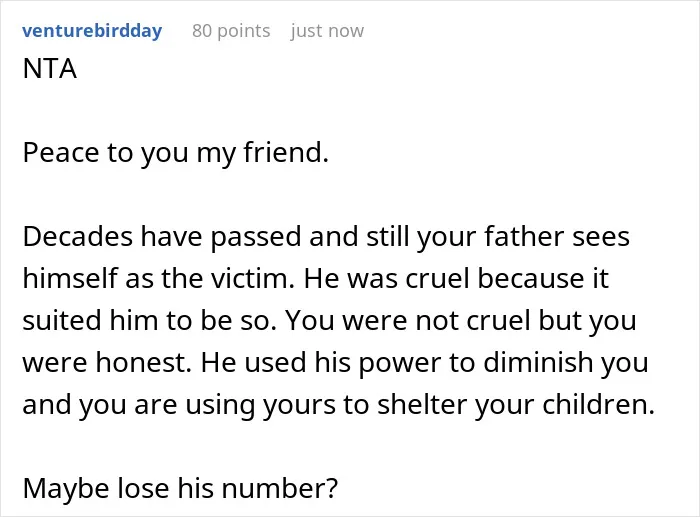Click the 'just now' timestamp
The height and width of the screenshot is (517, 700).
[327, 31]
